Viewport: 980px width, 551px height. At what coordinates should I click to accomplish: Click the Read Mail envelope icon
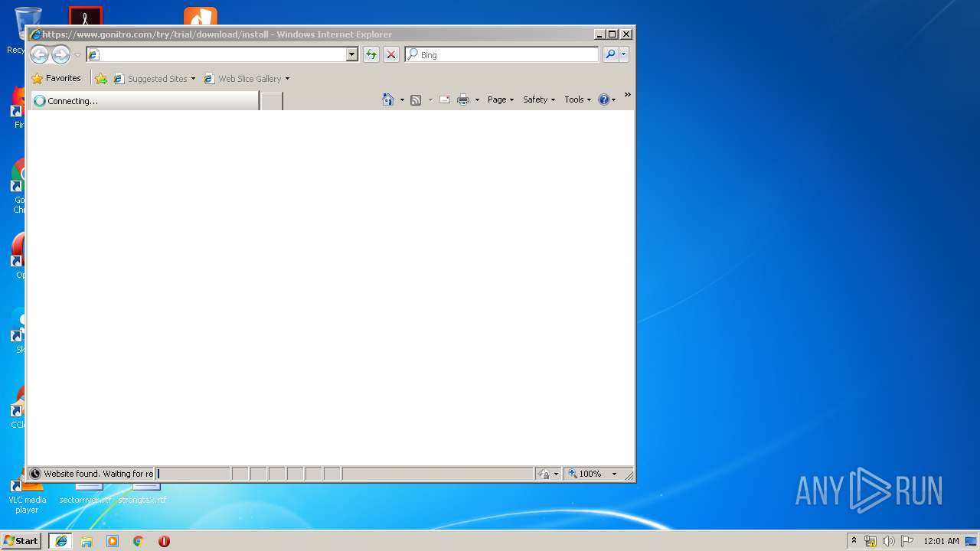[x=444, y=99]
